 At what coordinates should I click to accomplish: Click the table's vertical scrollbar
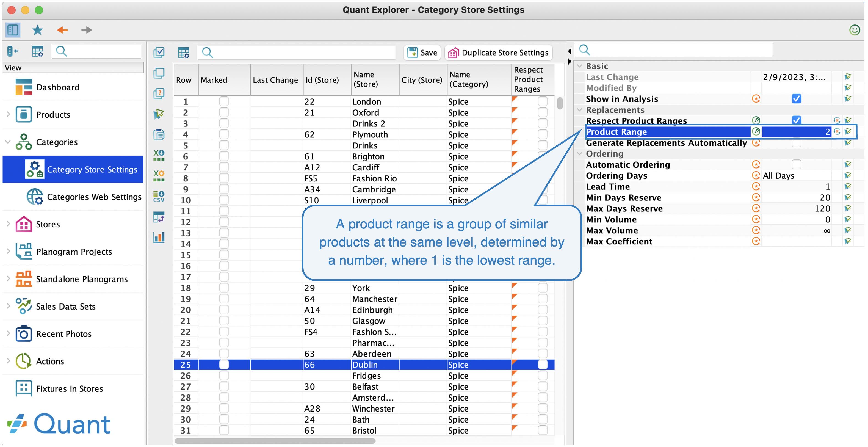click(x=560, y=103)
